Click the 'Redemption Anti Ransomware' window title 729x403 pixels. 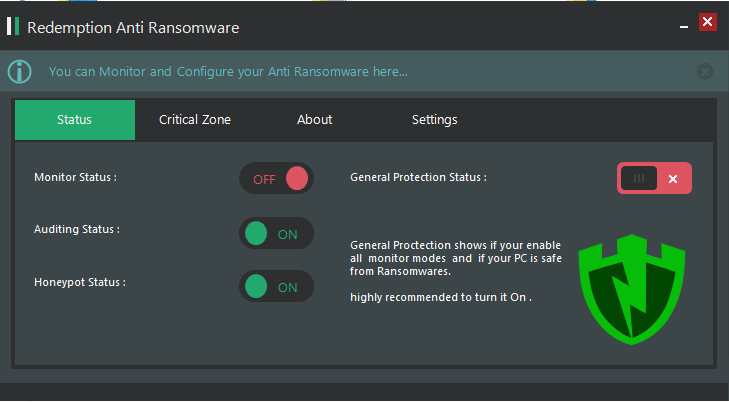133,28
